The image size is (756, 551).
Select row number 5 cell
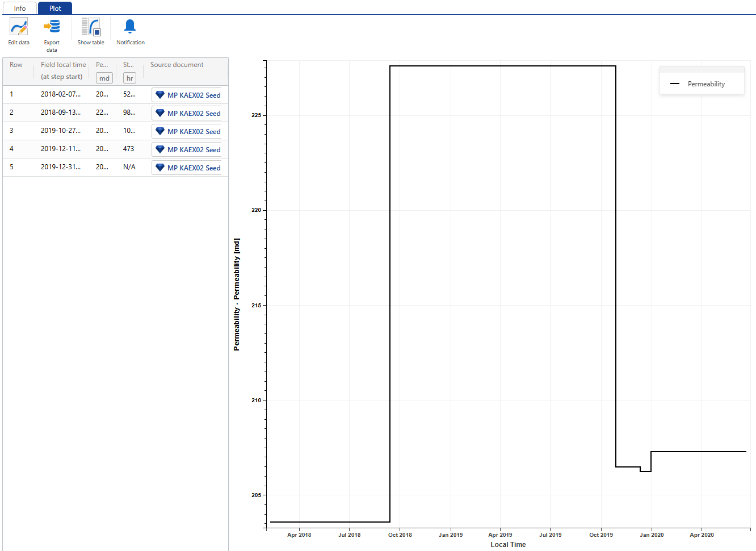click(11, 167)
